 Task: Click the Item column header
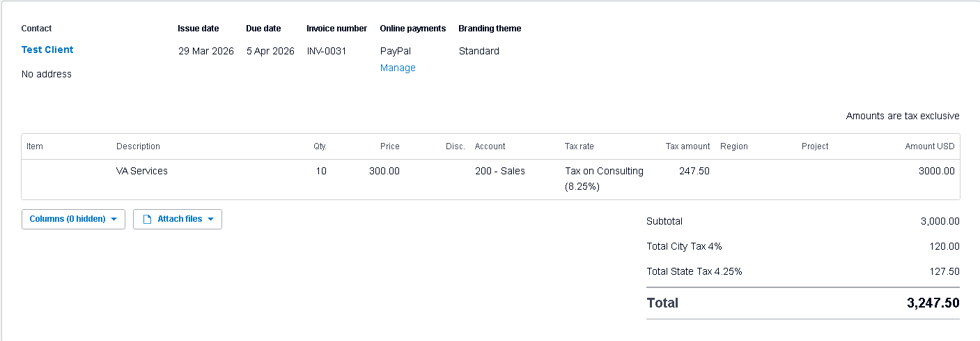pos(35,146)
